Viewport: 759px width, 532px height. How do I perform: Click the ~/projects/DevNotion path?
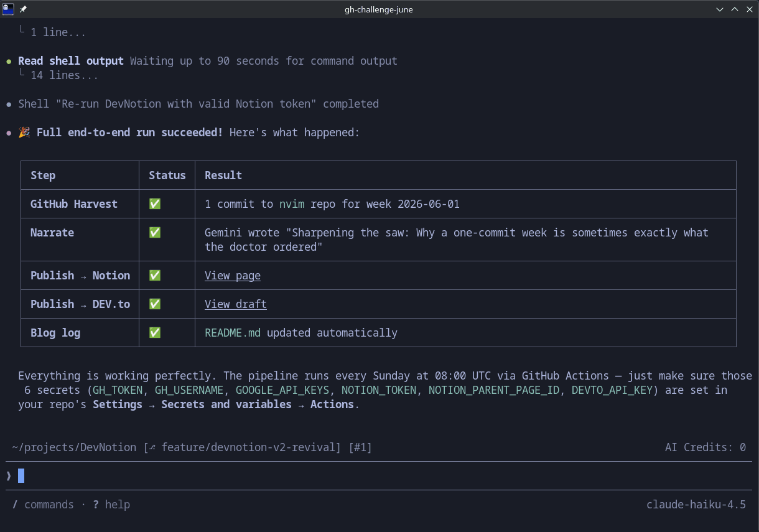point(74,447)
